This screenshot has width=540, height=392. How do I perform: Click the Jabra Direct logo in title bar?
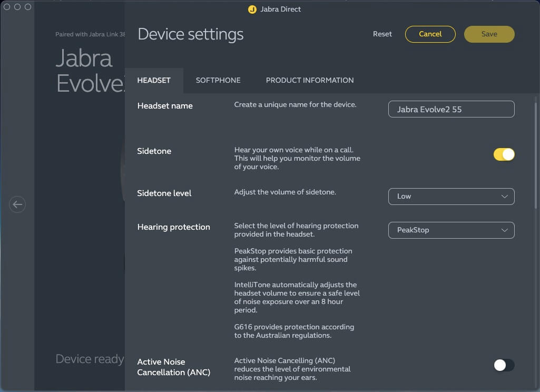point(252,9)
